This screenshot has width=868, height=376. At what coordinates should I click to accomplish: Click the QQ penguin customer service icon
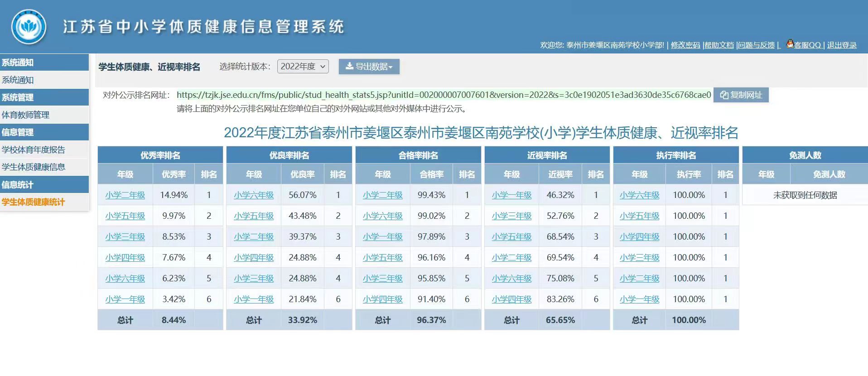(x=790, y=44)
